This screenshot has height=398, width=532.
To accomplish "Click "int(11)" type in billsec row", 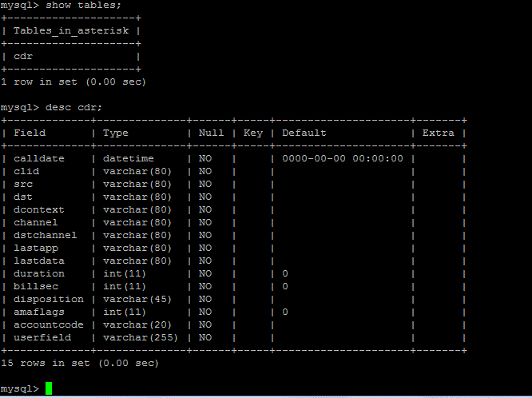I will click(x=125, y=286).
